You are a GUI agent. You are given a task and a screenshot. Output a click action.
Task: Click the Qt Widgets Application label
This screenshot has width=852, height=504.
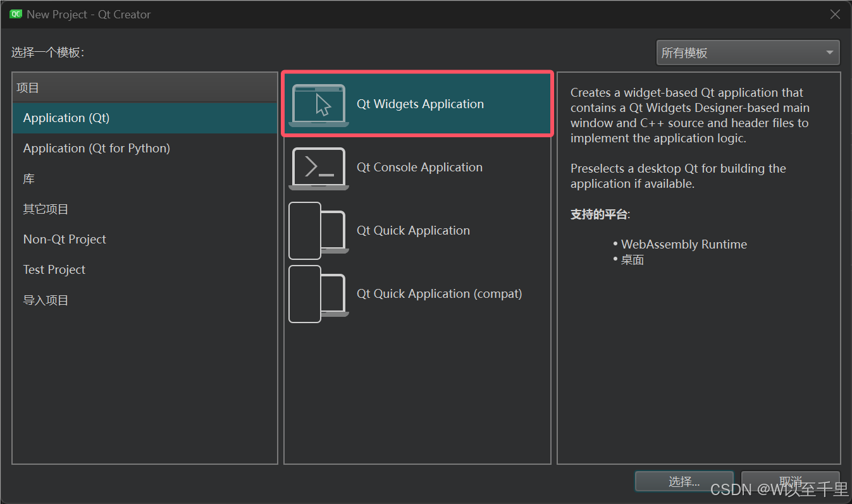pos(420,104)
